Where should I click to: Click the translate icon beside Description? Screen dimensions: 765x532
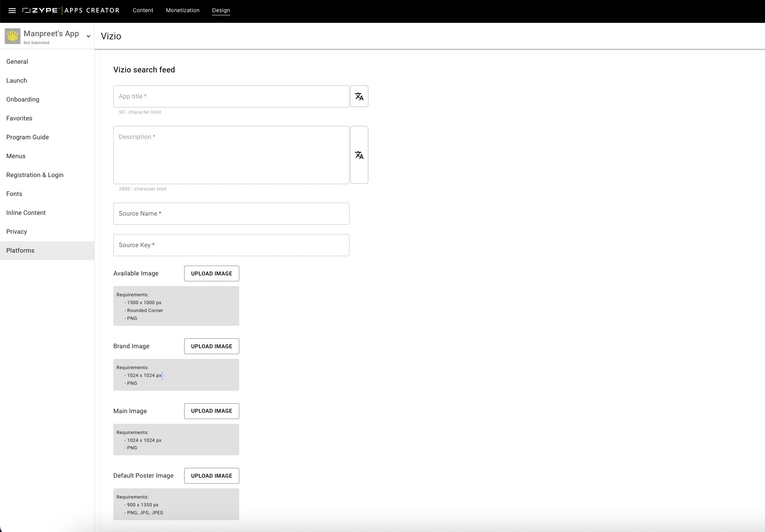(359, 155)
